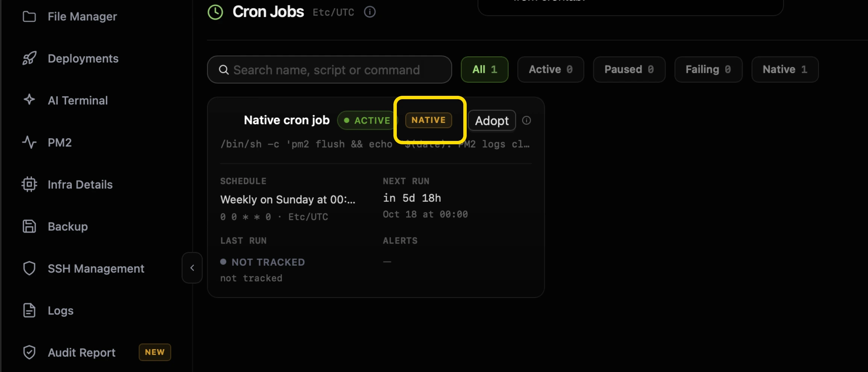Open the AI Terminal menu item
The width and height of the screenshot is (868, 372).
coord(78,100)
